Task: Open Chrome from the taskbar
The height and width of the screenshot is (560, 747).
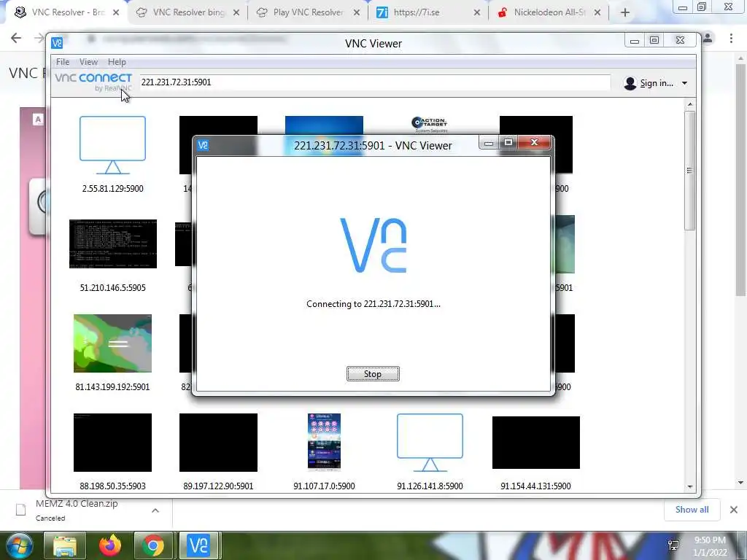Action: pos(153,545)
